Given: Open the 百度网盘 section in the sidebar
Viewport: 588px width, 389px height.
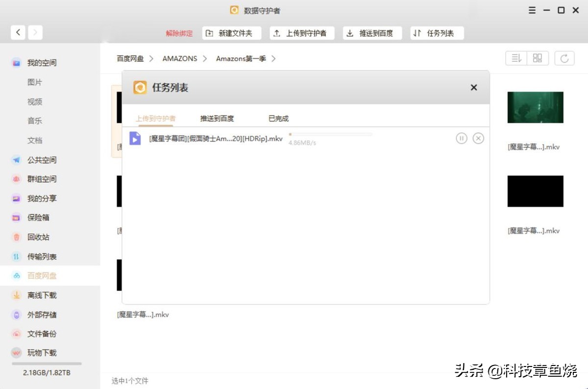Looking at the screenshot, I should point(41,276).
